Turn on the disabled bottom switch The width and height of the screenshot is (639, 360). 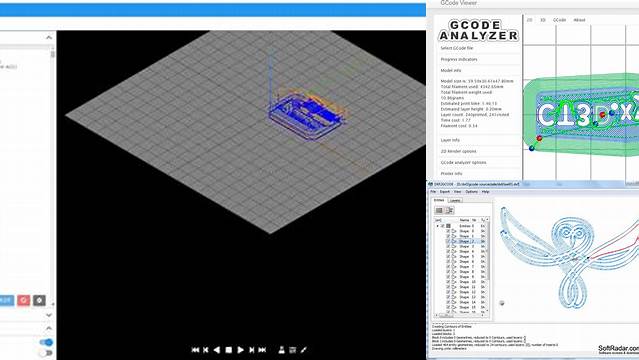click(x=46, y=353)
